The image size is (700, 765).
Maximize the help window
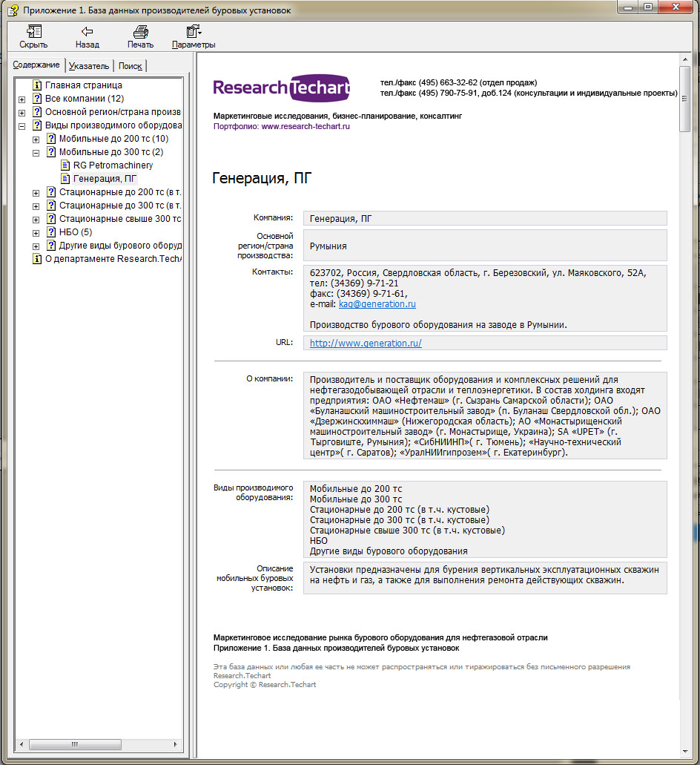[648, 7]
